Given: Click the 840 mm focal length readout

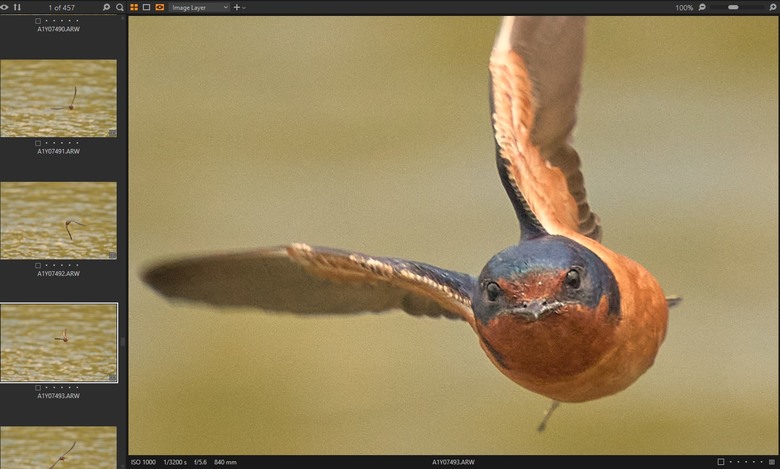Looking at the screenshot, I should pyautogui.click(x=225, y=462).
